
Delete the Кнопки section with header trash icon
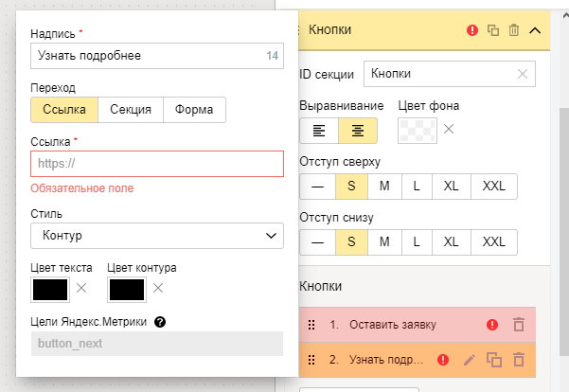click(x=514, y=30)
